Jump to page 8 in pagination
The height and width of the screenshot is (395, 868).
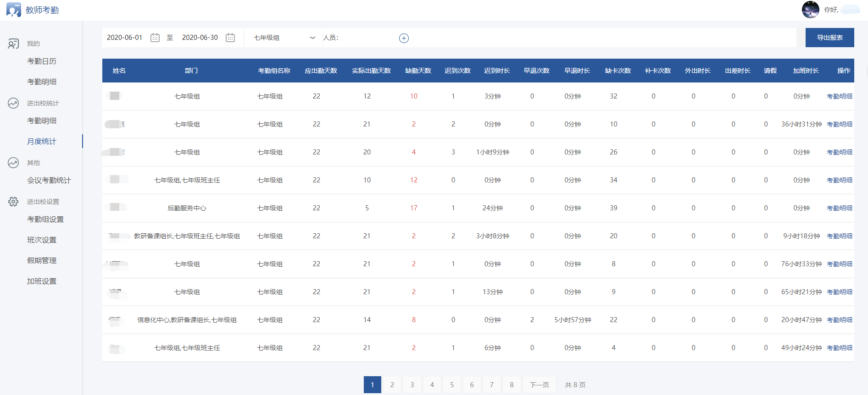tap(512, 384)
